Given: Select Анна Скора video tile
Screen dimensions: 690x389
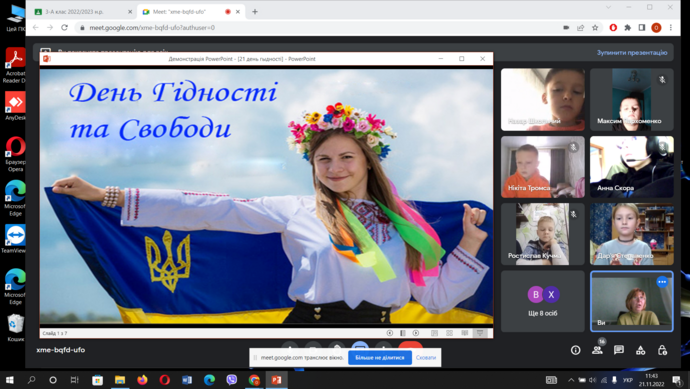Looking at the screenshot, I should pyautogui.click(x=631, y=167).
